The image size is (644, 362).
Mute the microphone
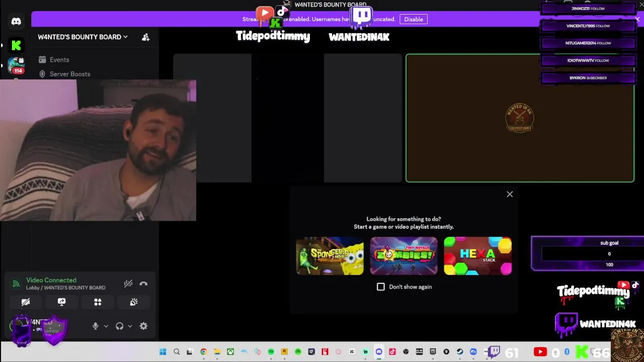(x=95, y=326)
